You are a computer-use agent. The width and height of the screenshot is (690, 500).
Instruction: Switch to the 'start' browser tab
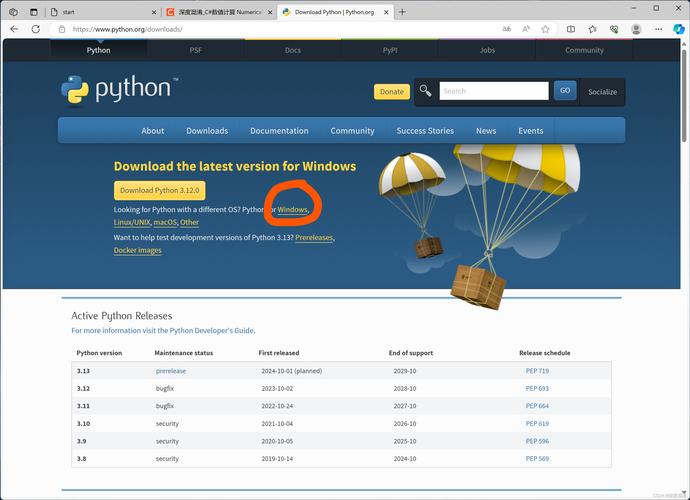pyautogui.click(x=102, y=12)
